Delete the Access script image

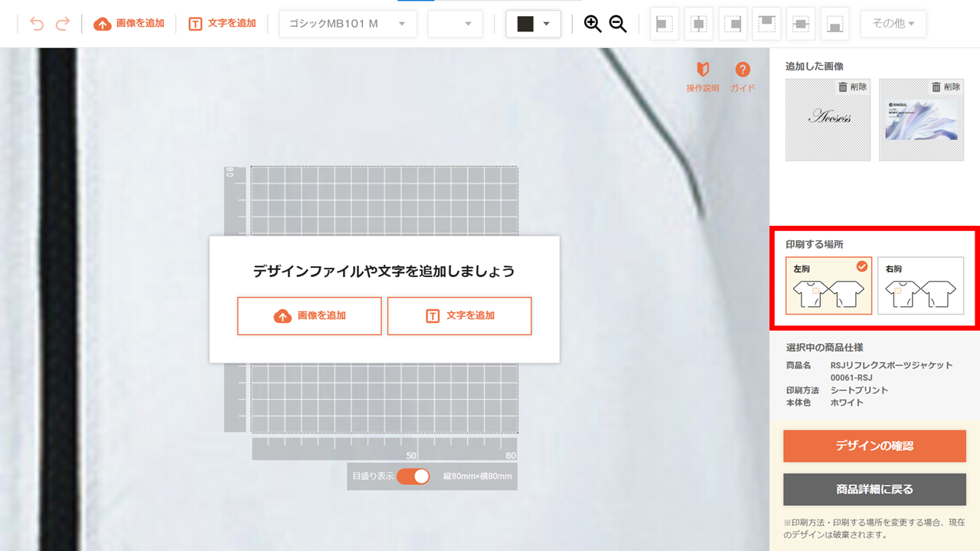[852, 87]
